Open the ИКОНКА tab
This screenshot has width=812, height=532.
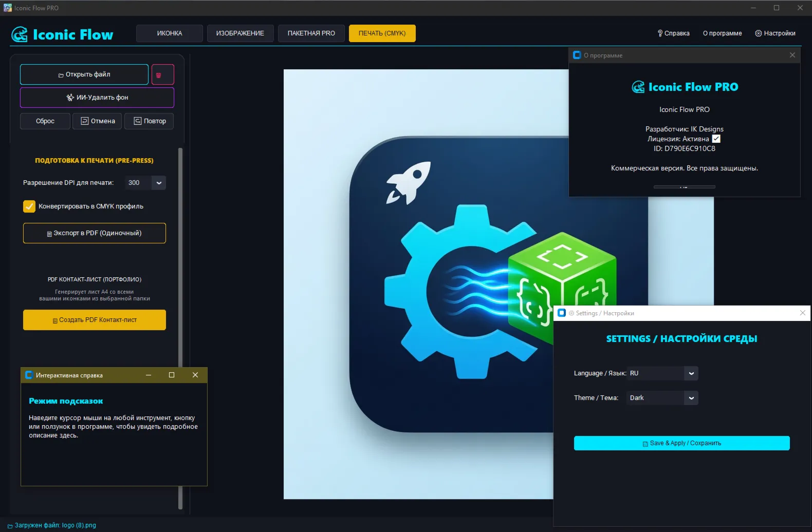click(170, 33)
